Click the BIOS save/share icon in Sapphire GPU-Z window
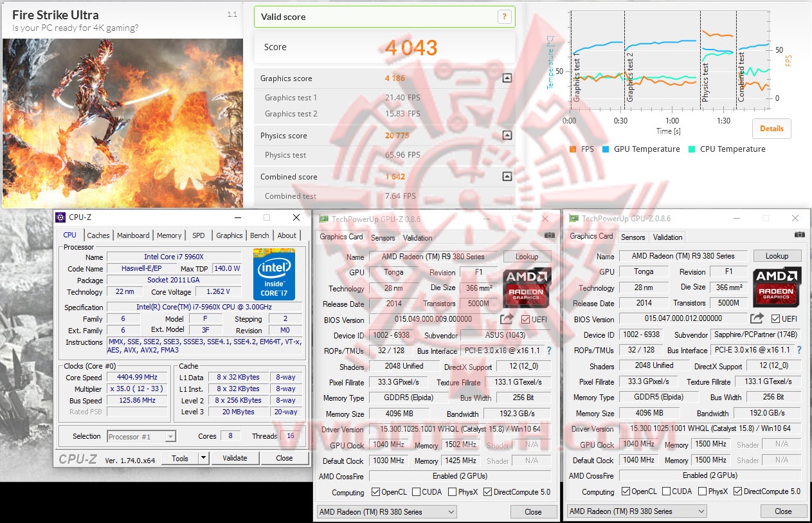 [757, 318]
